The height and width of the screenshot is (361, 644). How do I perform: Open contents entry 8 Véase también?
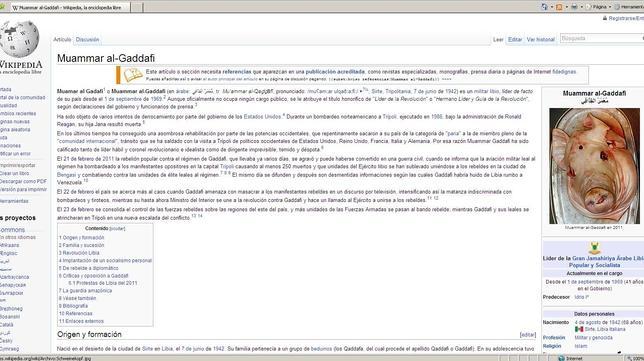[77, 298]
